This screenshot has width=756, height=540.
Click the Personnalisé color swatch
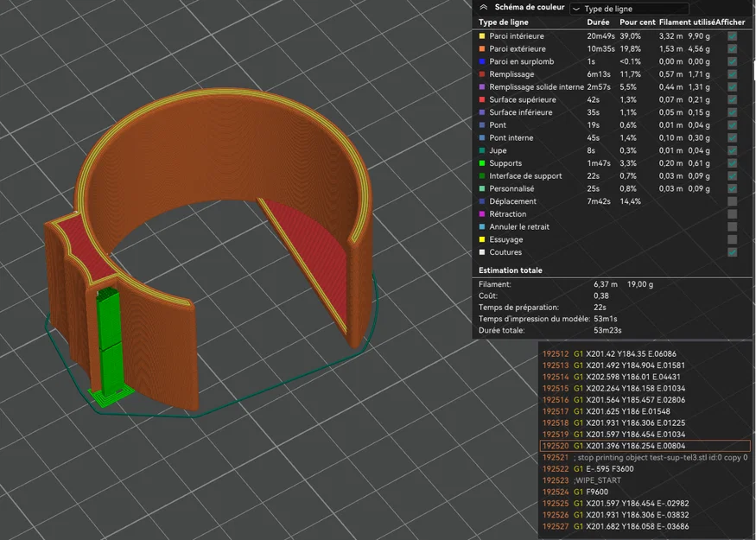481,188
